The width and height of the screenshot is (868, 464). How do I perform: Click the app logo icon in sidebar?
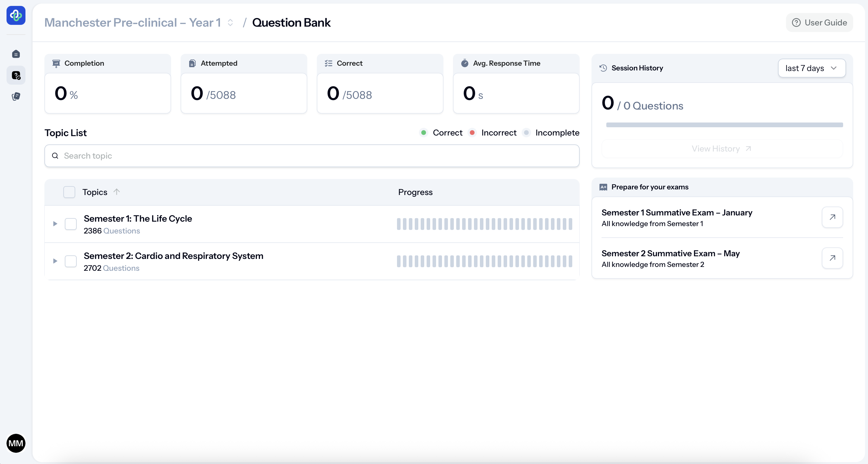16,15
